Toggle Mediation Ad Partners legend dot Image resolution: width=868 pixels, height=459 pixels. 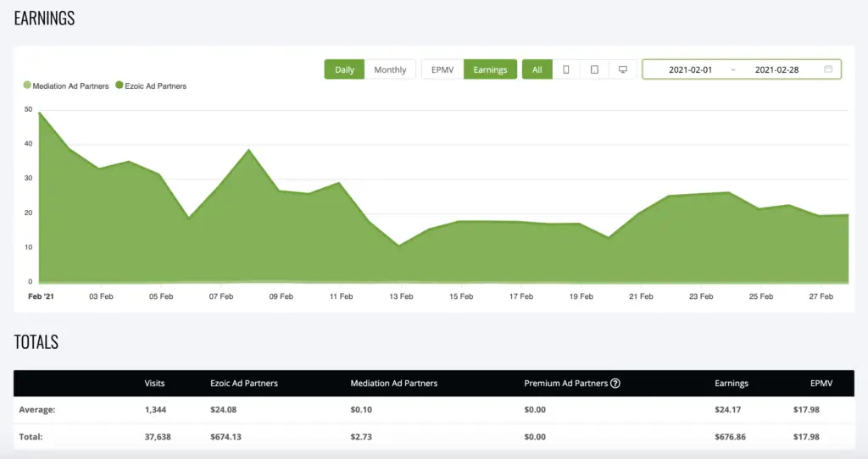(x=27, y=86)
